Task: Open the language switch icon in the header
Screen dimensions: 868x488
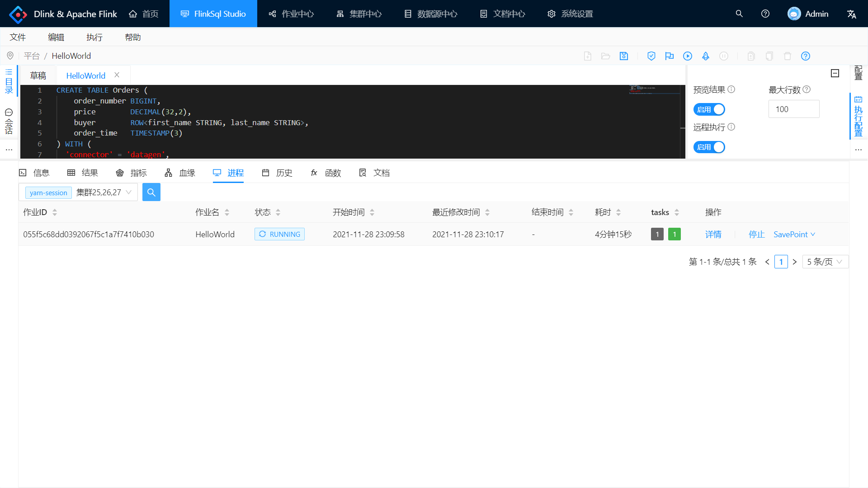Action: [x=852, y=14]
